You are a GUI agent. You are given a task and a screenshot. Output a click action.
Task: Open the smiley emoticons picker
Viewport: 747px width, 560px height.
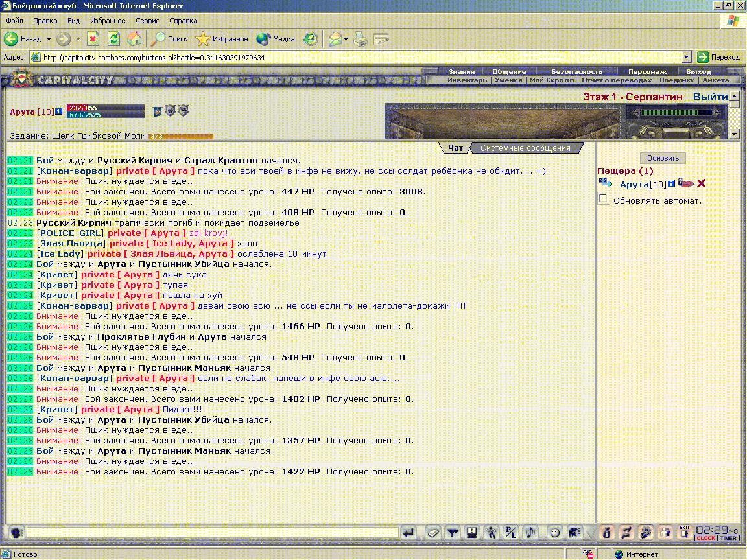(x=554, y=532)
